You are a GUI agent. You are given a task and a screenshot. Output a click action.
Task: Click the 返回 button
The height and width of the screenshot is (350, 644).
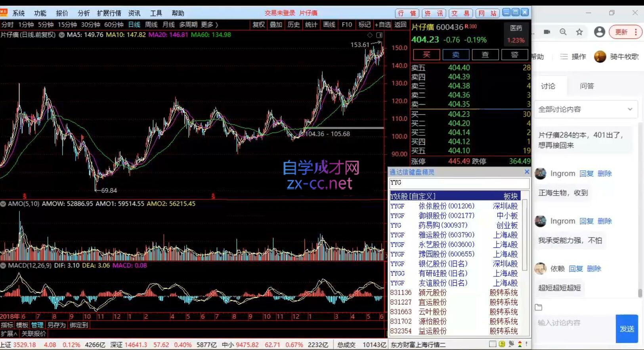(x=400, y=25)
